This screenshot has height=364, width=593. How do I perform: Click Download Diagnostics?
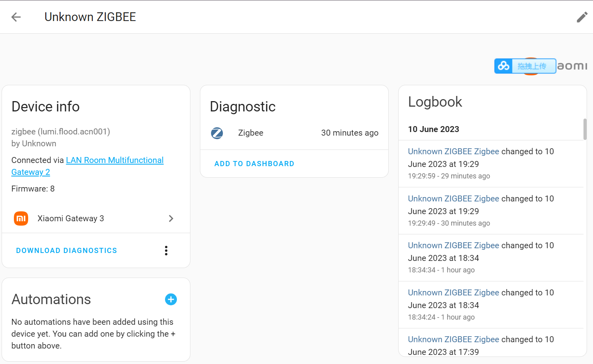[x=66, y=250]
